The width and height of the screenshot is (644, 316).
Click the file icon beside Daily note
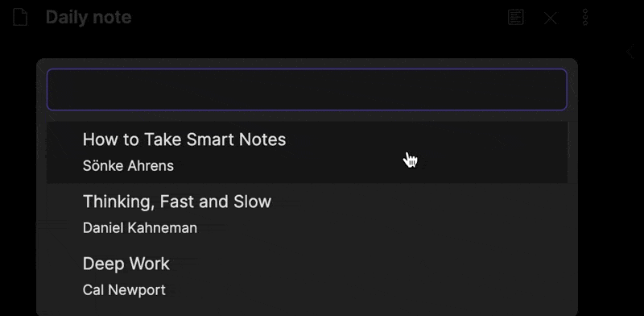coord(20,18)
